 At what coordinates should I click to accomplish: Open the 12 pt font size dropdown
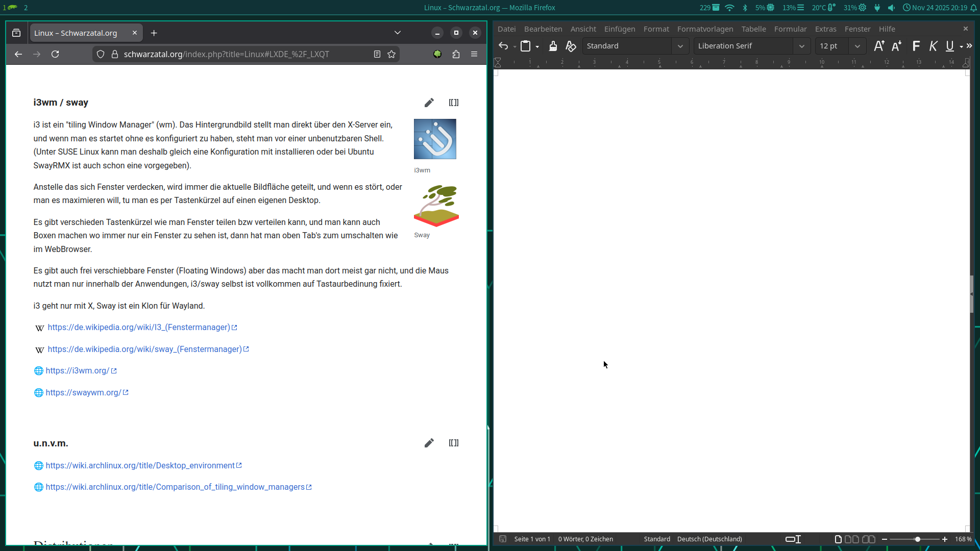click(857, 46)
